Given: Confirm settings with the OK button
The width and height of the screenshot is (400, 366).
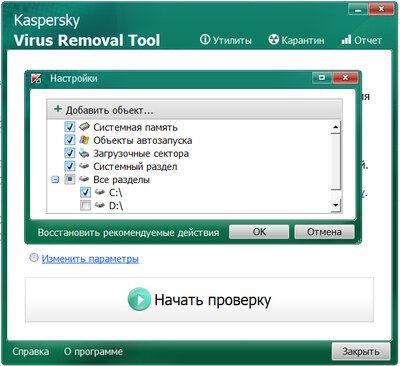Looking at the screenshot, I should pos(259,232).
